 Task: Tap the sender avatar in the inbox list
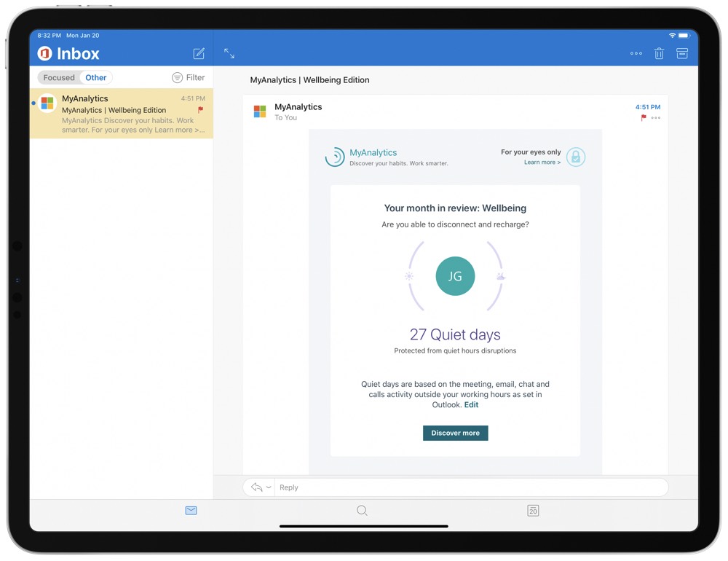47,103
